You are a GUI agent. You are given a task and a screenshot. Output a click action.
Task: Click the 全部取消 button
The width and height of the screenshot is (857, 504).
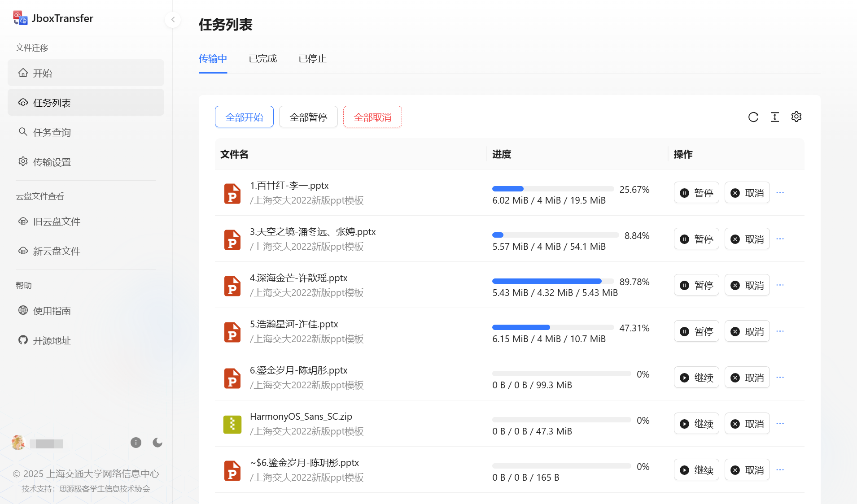tap(372, 117)
